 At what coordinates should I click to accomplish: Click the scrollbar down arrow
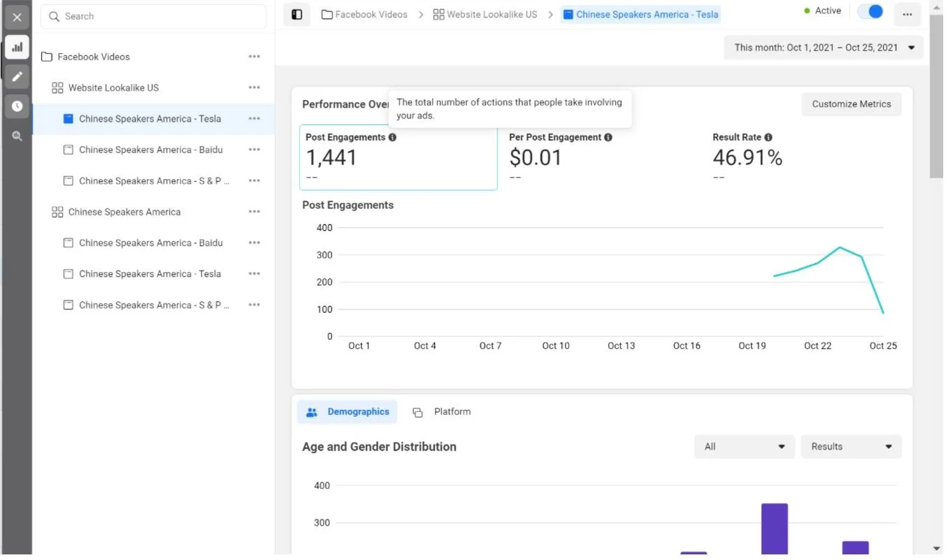[937, 549]
